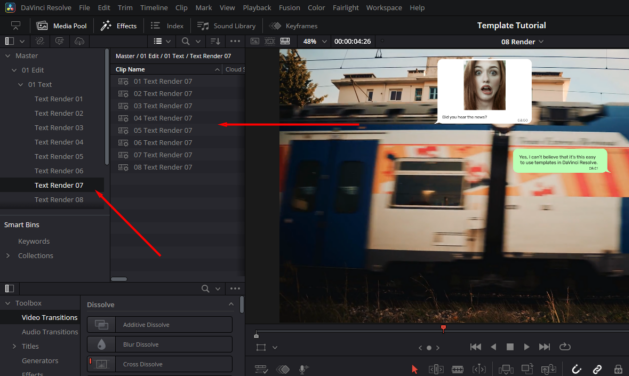Open the Trim menu
629x376 pixels.
(x=125, y=8)
